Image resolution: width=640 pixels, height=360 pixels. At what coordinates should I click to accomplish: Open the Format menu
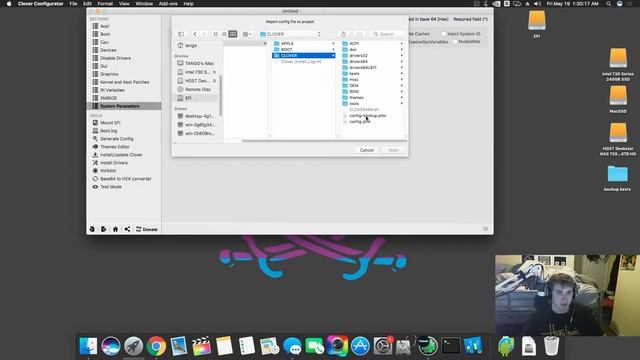(x=105, y=4)
